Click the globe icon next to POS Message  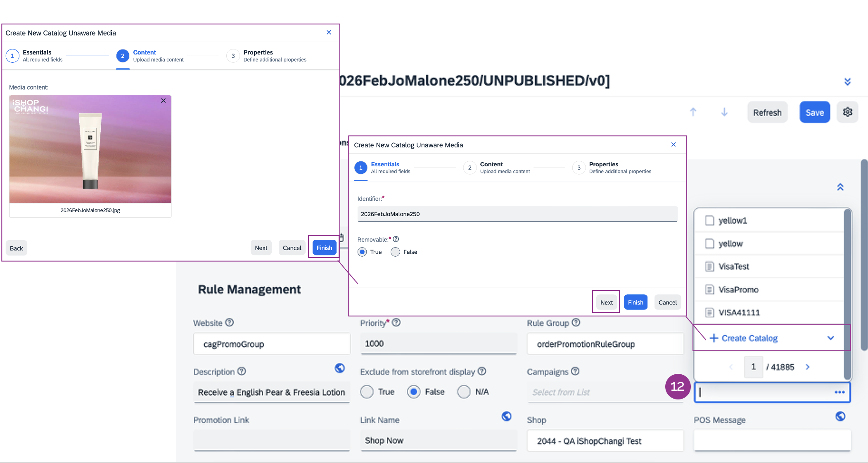point(840,416)
